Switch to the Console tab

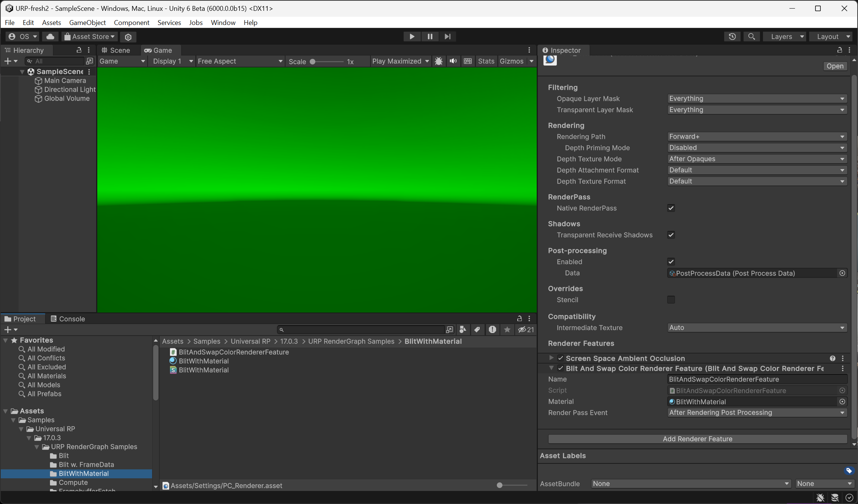[67, 318]
